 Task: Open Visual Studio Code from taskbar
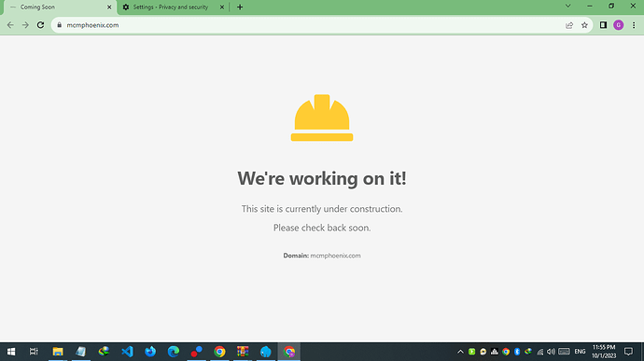click(x=127, y=352)
